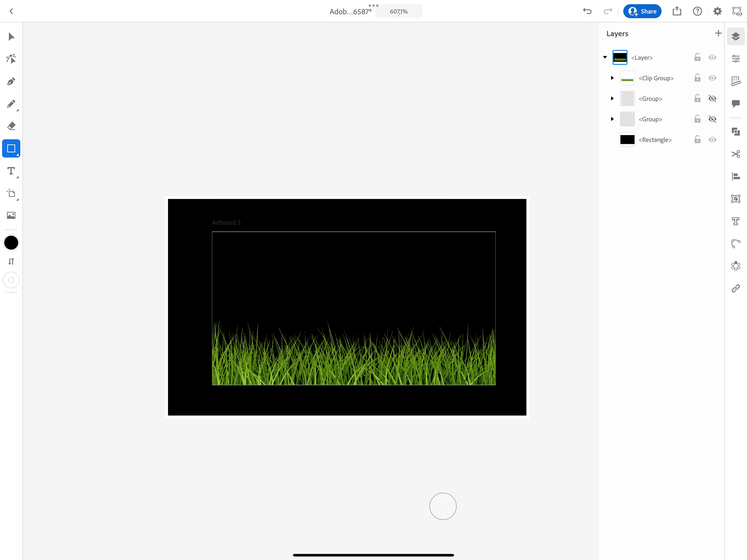
Task: Open the Properties panel icon
Action: pos(736,59)
